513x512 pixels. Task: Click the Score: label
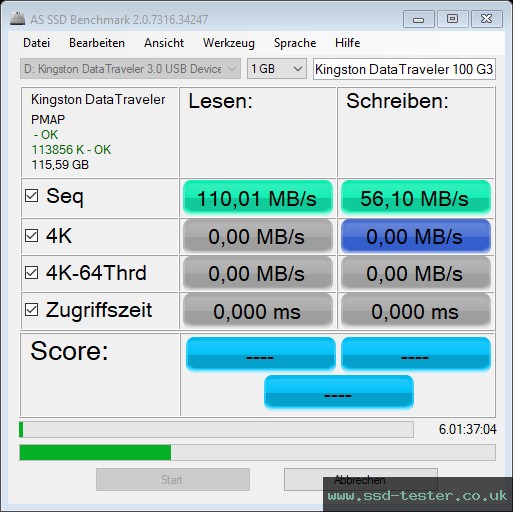click(69, 351)
